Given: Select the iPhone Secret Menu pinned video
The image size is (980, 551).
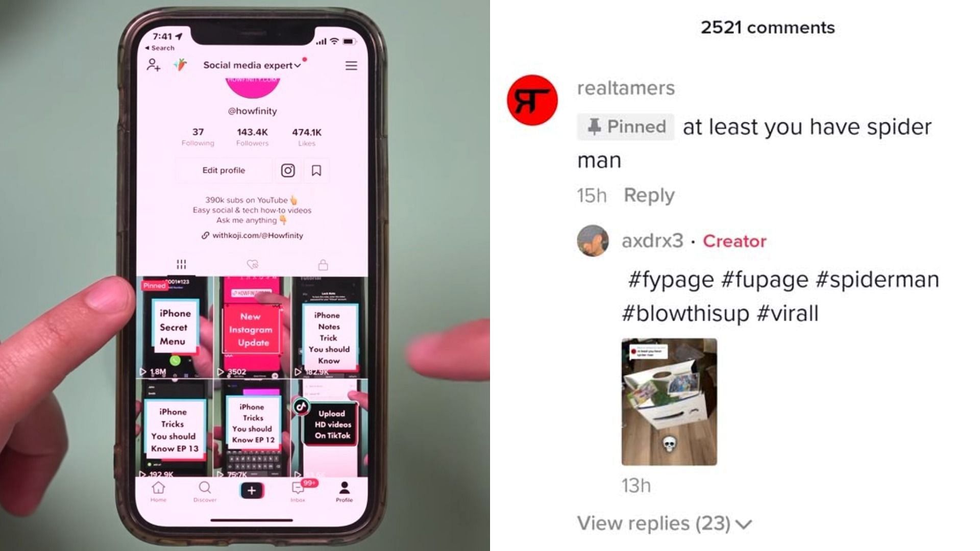Looking at the screenshot, I should pyautogui.click(x=174, y=328).
